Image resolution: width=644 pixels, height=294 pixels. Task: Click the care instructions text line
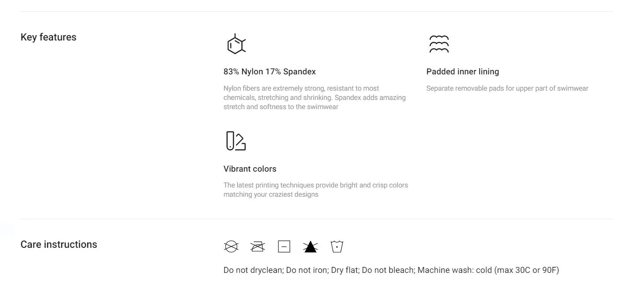coord(391,270)
